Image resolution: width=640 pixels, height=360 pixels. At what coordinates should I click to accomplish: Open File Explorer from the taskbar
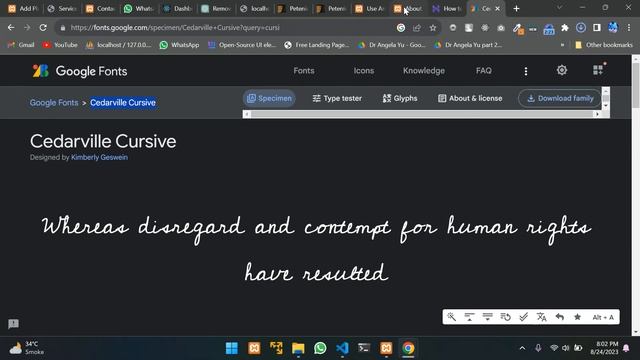click(298, 348)
